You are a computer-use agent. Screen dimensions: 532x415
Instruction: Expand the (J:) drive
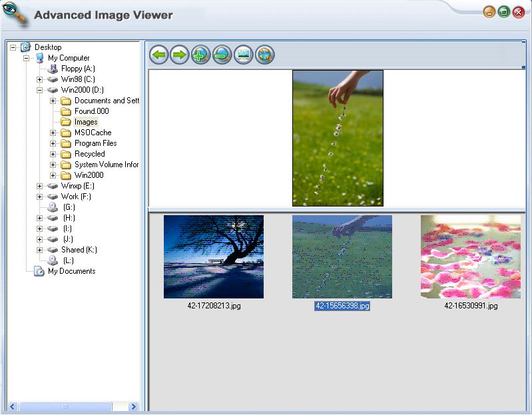(40, 239)
